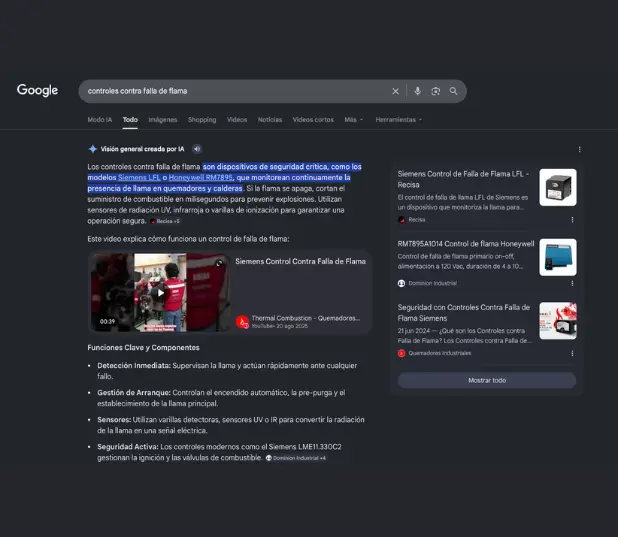Click the Quemadores Industriales source favicon
The image size is (618, 537).
point(401,353)
